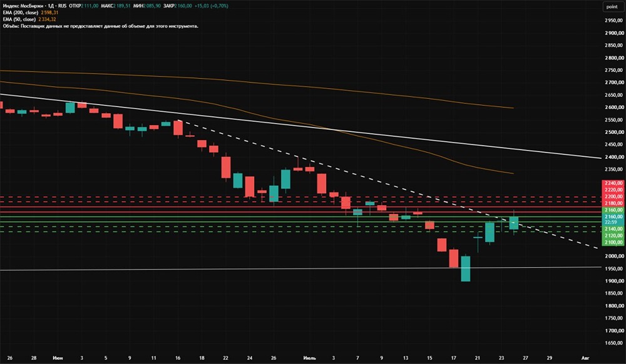Screen dimensions: 626x364
Task: Click the Авг label on the date axis
Action: coord(585,358)
